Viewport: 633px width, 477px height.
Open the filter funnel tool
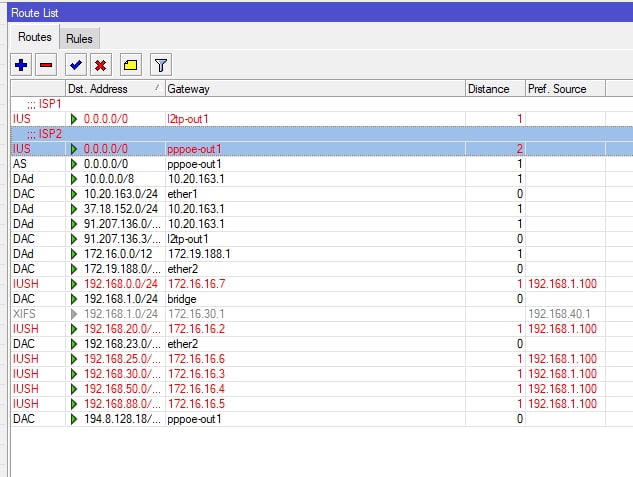click(161, 65)
